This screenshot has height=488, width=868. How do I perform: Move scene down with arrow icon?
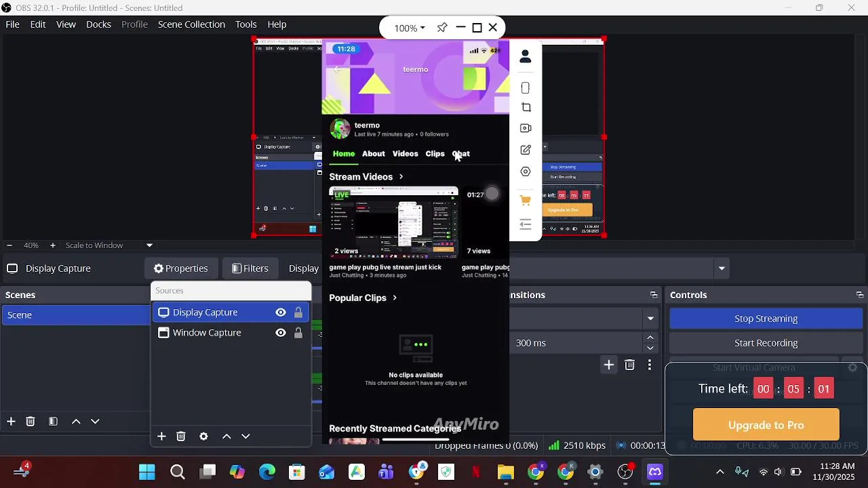pyautogui.click(x=95, y=422)
